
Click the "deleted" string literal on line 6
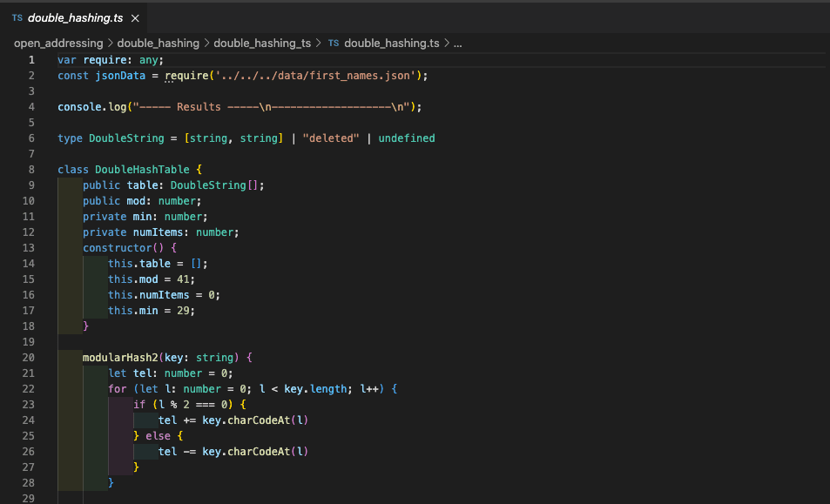click(x=331, y=138)
